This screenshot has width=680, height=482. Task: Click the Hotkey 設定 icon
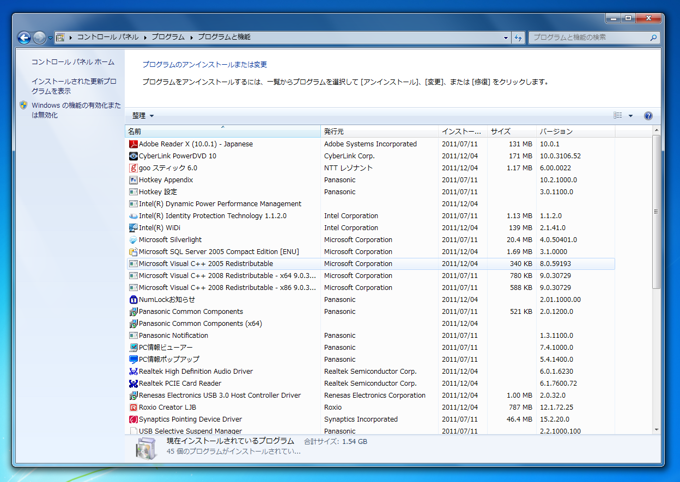pos(133,192)
